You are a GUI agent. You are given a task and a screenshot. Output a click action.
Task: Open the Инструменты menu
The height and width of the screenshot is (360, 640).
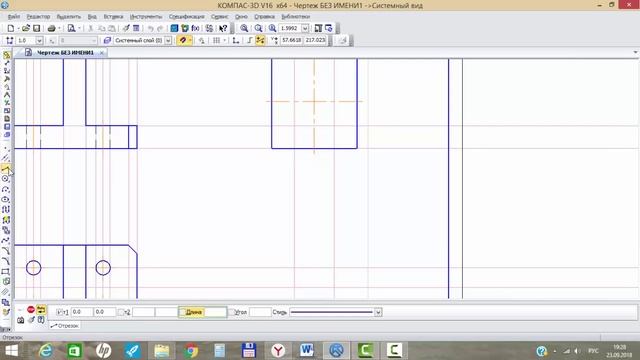click(146, 17)
